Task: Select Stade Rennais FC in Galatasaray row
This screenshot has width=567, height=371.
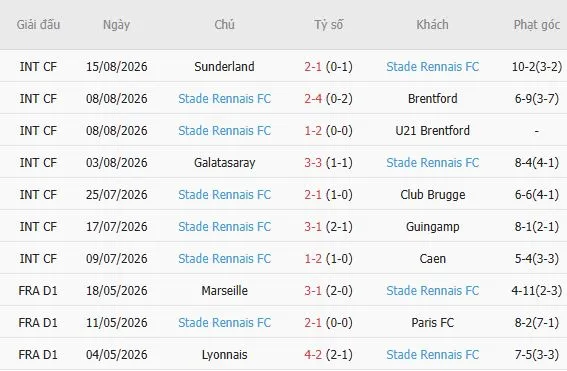Action: coord(432,162)
